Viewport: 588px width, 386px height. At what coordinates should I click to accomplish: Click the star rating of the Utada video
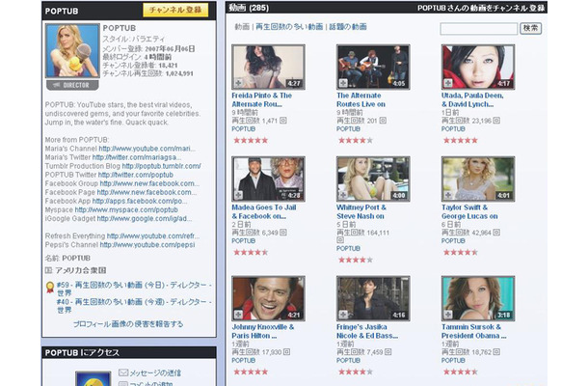point(461,141)
